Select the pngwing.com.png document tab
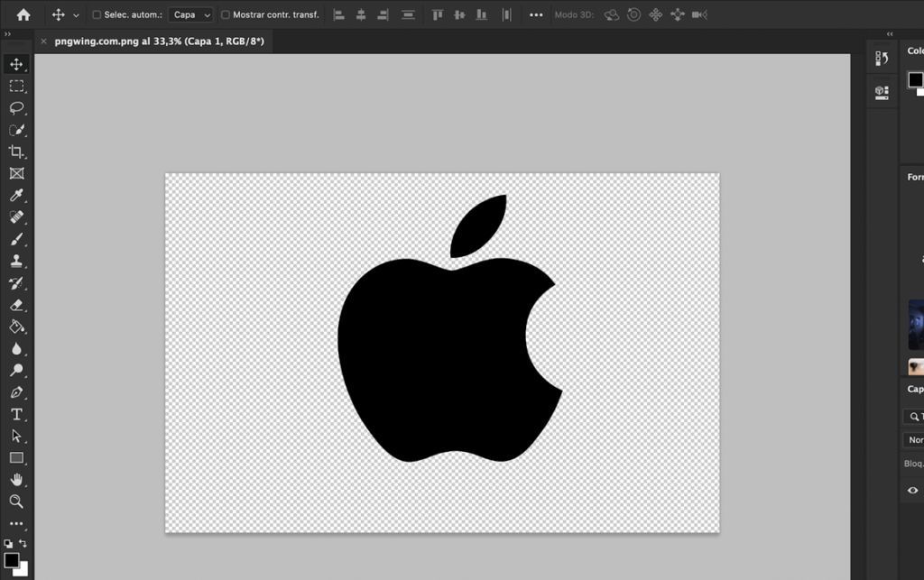Viewport: 924px width, 580px height. pos(159,41)
